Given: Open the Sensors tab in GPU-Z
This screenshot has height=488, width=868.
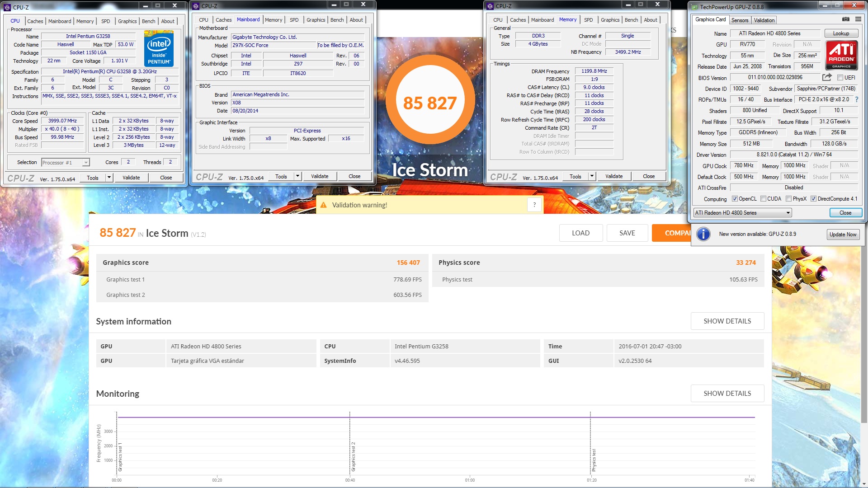Looking at the screenshot, I should click(x=740, y=20).
